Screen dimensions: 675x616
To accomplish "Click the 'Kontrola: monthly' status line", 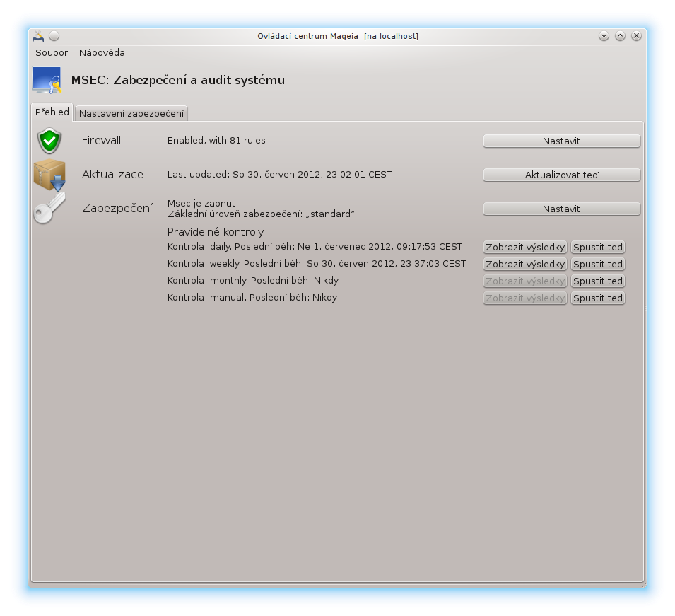I will click(x=253, y=281).
